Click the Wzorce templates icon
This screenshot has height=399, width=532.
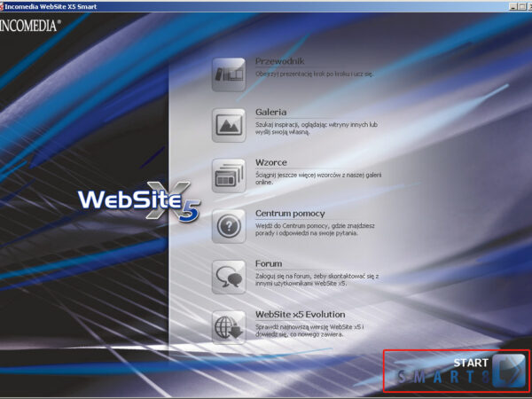tap(228, 176)
